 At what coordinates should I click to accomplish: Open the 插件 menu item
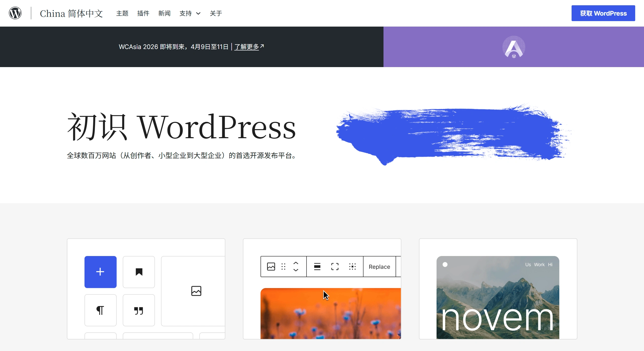143,13
